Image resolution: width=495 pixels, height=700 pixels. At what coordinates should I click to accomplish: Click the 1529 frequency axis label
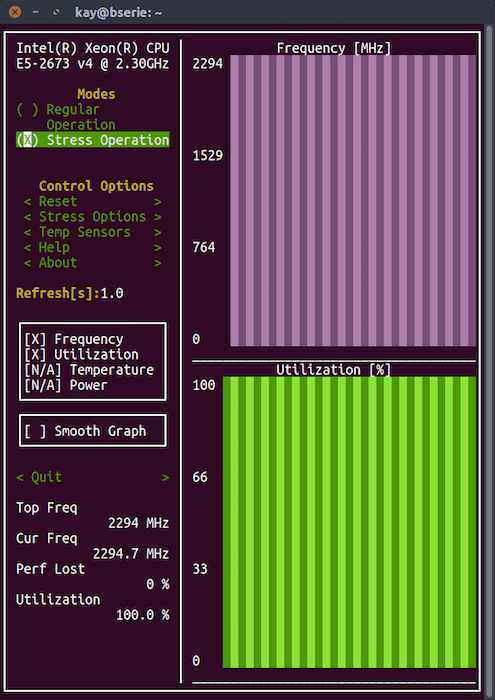[208, 156]
